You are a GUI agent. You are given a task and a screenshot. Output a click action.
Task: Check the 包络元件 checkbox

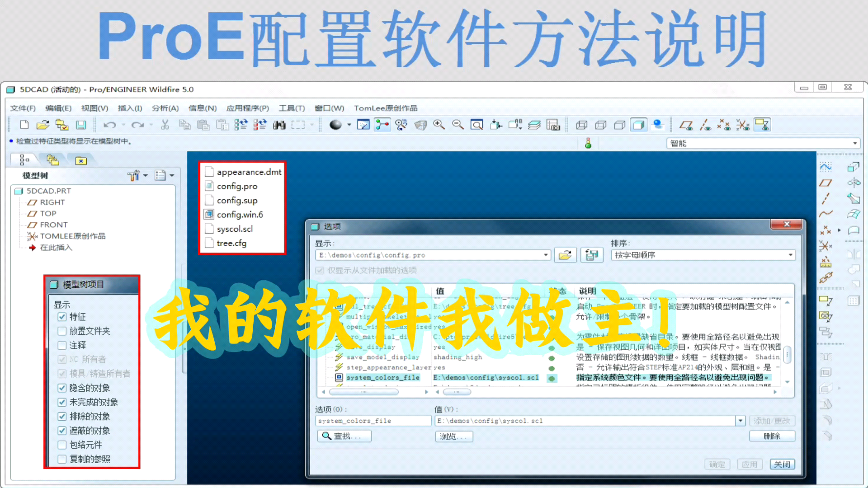point(62,445)
